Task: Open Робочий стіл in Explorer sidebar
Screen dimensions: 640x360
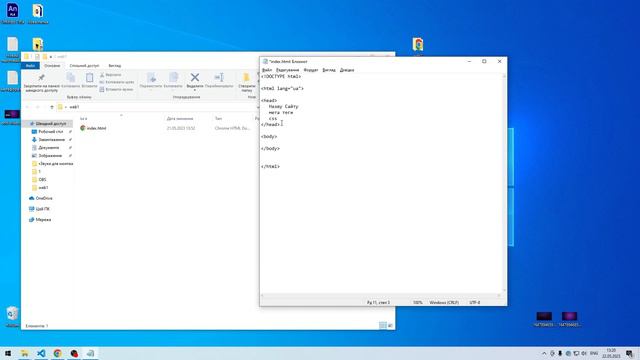Action: 51,131
